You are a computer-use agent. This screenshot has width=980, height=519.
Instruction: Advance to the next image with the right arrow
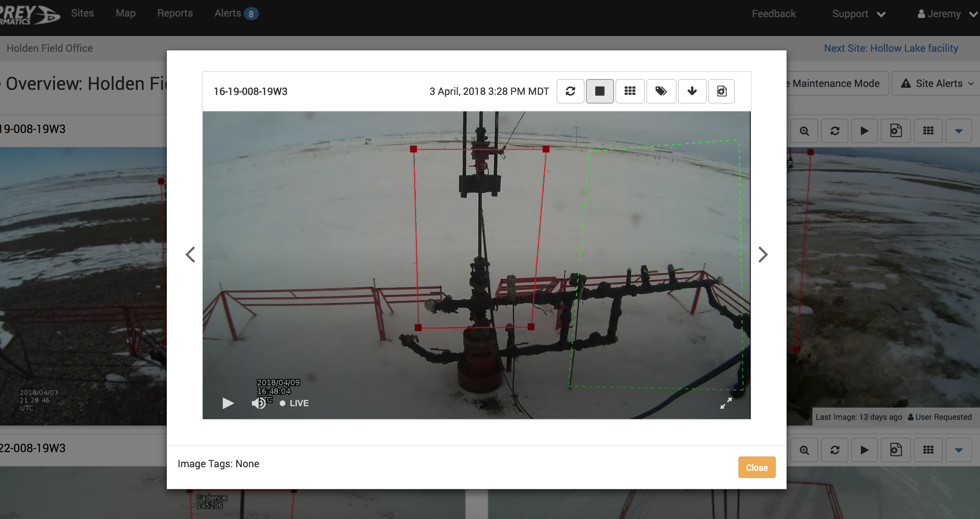[763, 254]
